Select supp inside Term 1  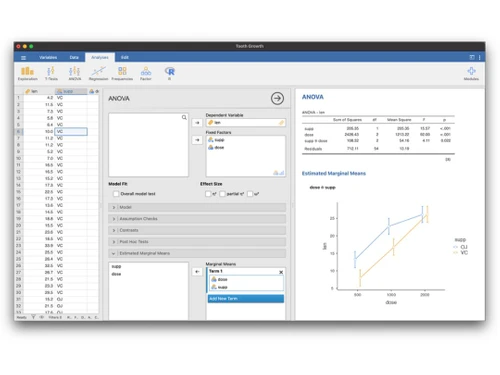click(x=222, y=287)
